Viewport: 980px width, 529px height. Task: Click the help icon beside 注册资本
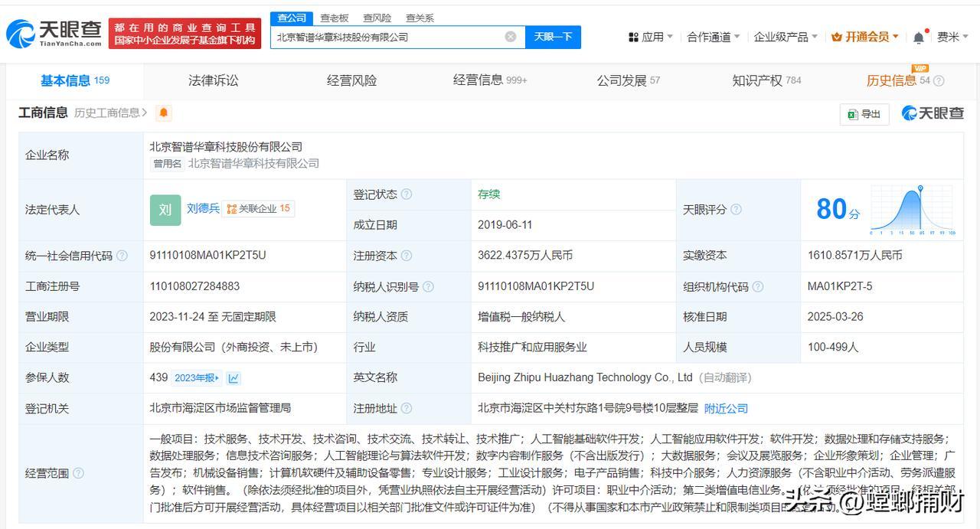[x=407, y=256]
